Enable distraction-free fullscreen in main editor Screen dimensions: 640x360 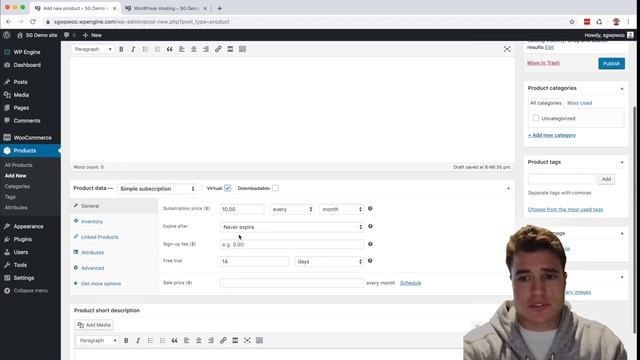click(x=507, y=49)
